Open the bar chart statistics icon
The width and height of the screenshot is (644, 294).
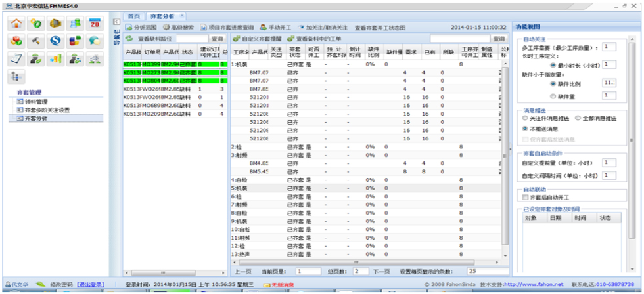click(x=56, y=59)
